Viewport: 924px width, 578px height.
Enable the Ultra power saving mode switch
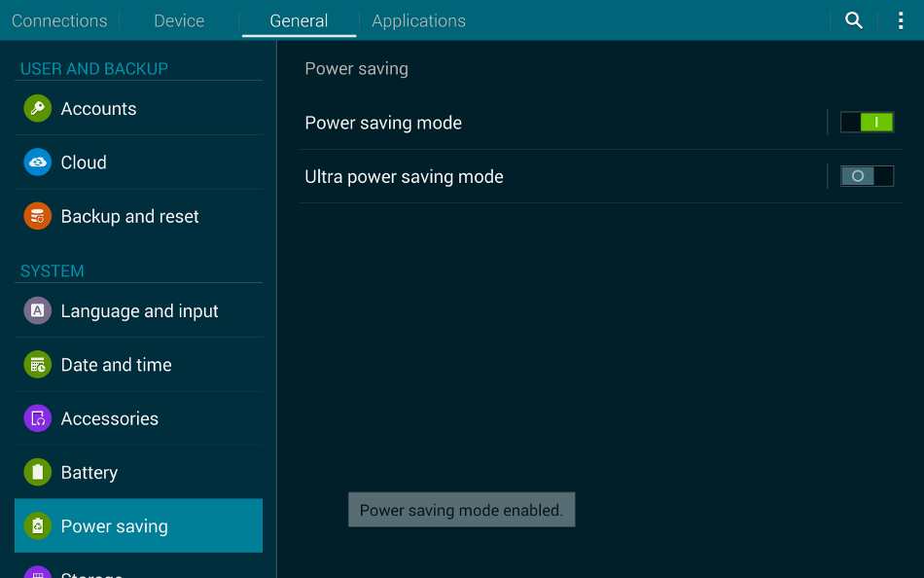(x=867, y=176)
